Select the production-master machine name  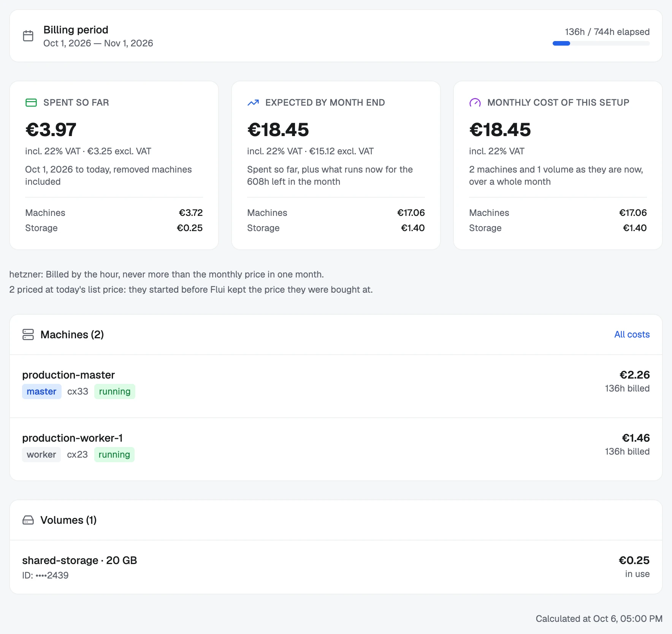[x=68, y=375]
